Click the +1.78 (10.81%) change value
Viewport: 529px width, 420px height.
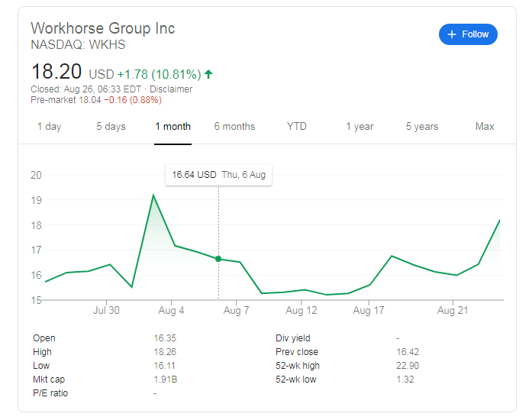coord(160,74)
